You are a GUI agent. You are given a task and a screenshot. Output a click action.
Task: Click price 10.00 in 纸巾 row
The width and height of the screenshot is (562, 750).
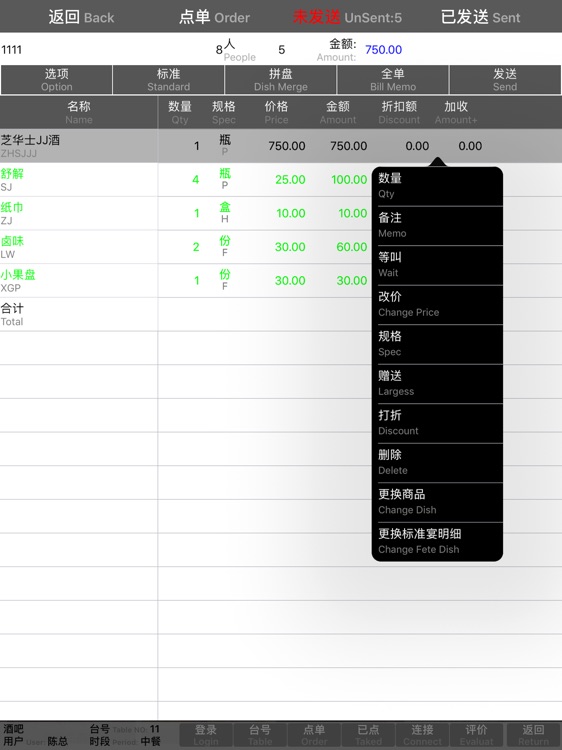tap(290, 213)
